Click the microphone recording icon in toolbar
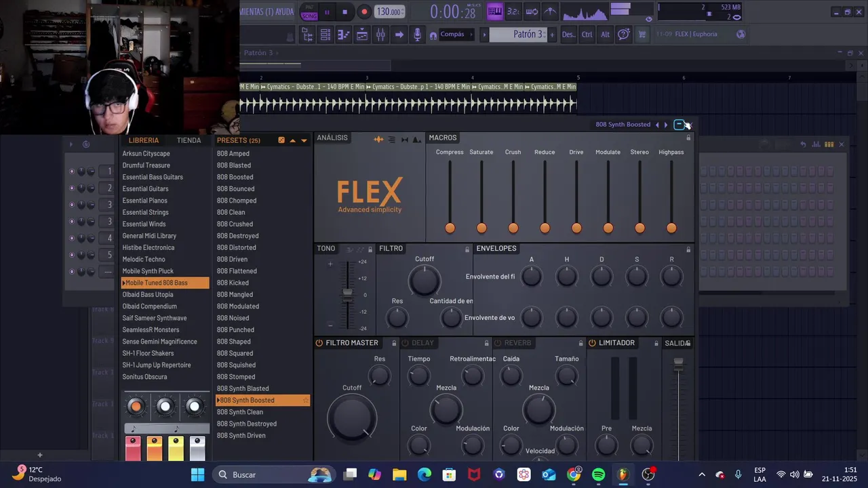Screen dimensions: 868x488 point(418,35)
